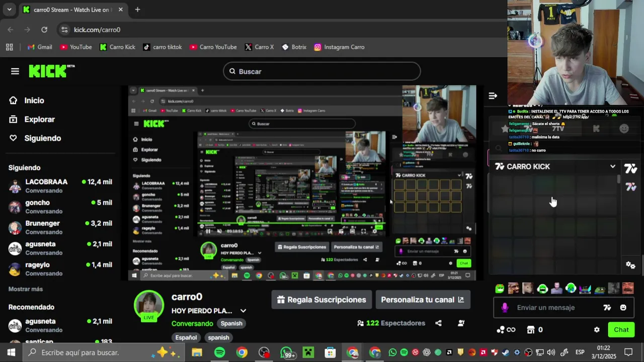Open the Instagram Carro bookmark
The width and height of the screenshot is (644, 362).
pos(340,47)
